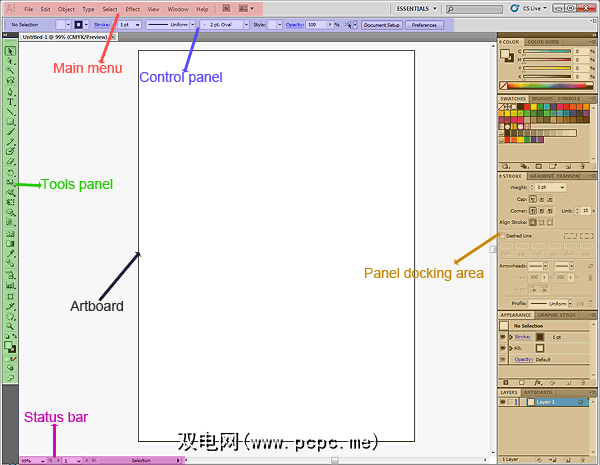Open the Essentials workspace dropdown
The width and height of the screenshot is (600, 465).
416,8
